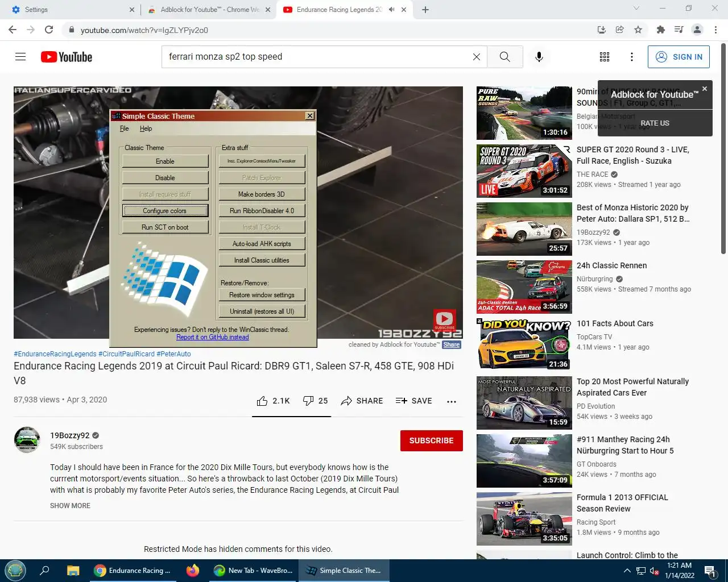
Task: Click Install Classic utilities button
Action: 262,260
